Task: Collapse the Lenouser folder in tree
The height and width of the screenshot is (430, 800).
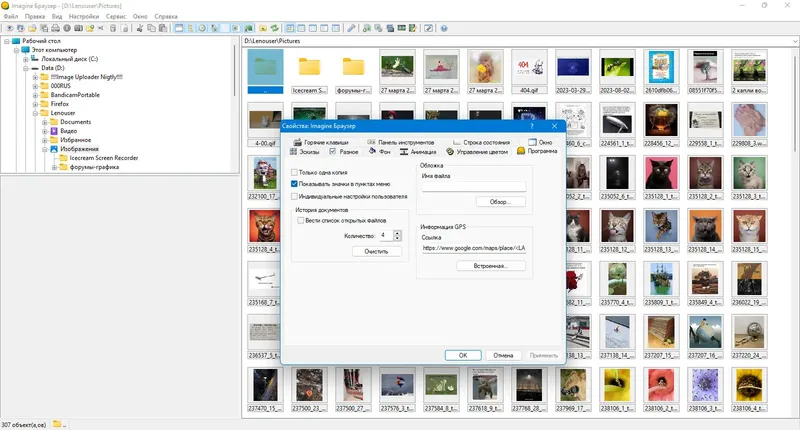Action: [36, 113]
